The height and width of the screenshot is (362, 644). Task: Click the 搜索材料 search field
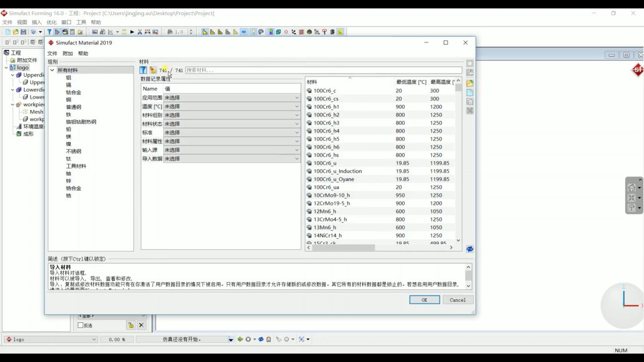(x=324, y=70)
